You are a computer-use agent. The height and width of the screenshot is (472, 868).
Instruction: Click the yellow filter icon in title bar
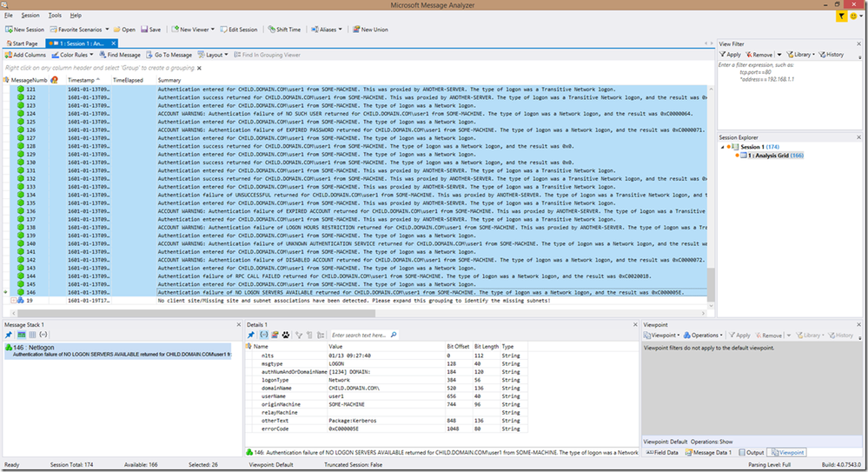click(841, 16)
